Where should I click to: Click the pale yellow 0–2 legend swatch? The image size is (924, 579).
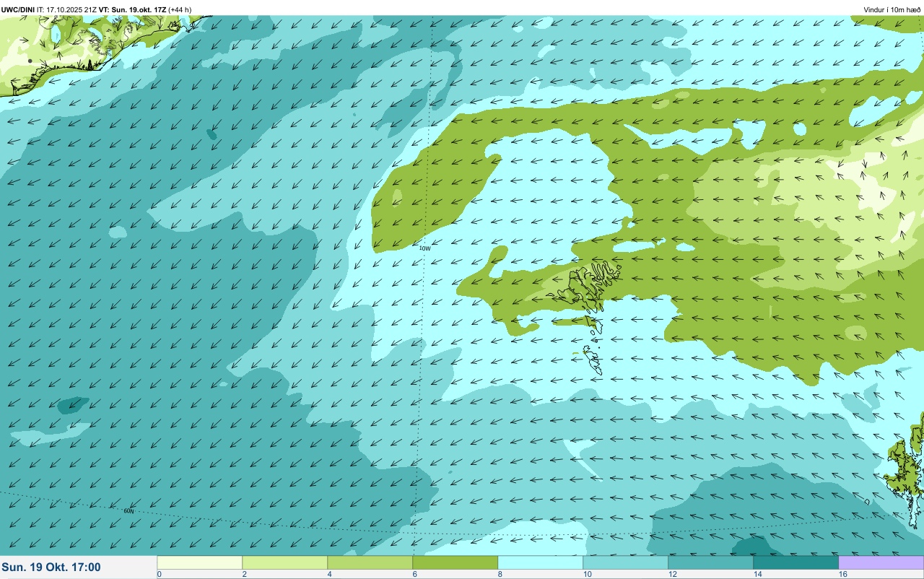pyautogui.click(x=200, y=562)
